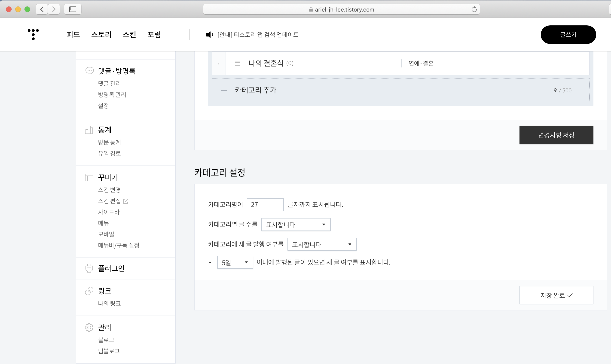Open the 스킨 menu
Screen dimensions: 611x364
tap(129, 35)
